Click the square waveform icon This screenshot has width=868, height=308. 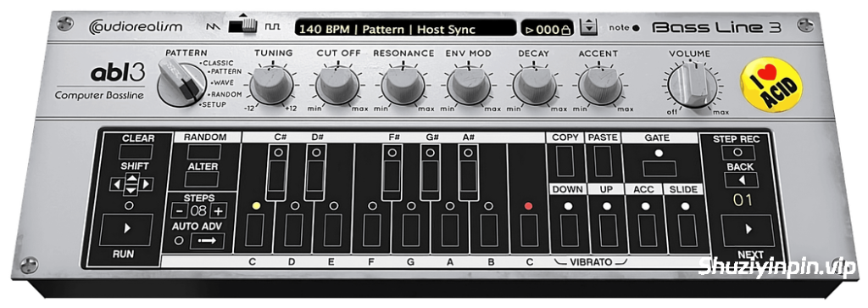click(272, 26)
